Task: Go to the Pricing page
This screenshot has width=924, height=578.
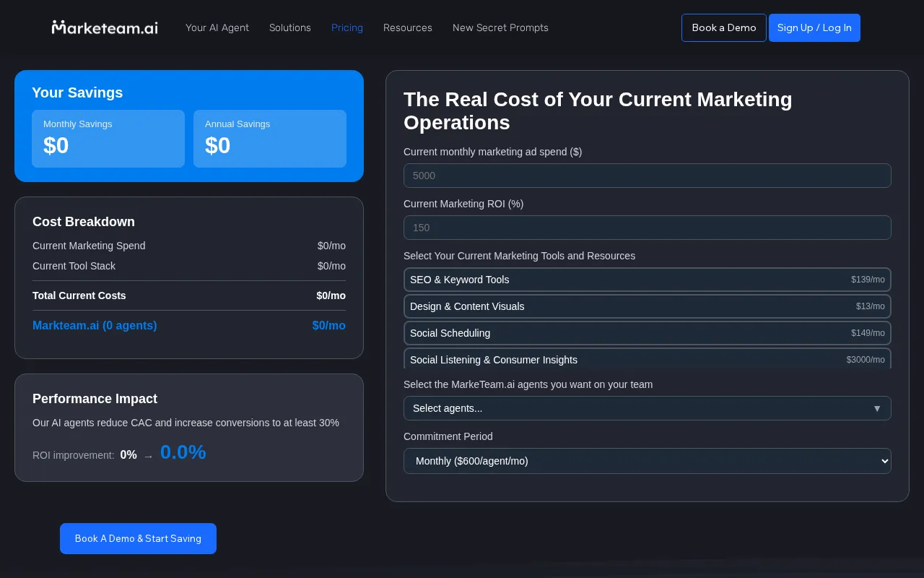Action: point(347,27)
